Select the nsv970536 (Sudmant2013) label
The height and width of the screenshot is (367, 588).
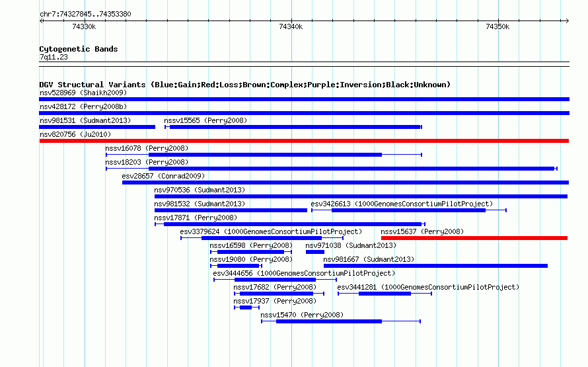(x=200, y=190)
